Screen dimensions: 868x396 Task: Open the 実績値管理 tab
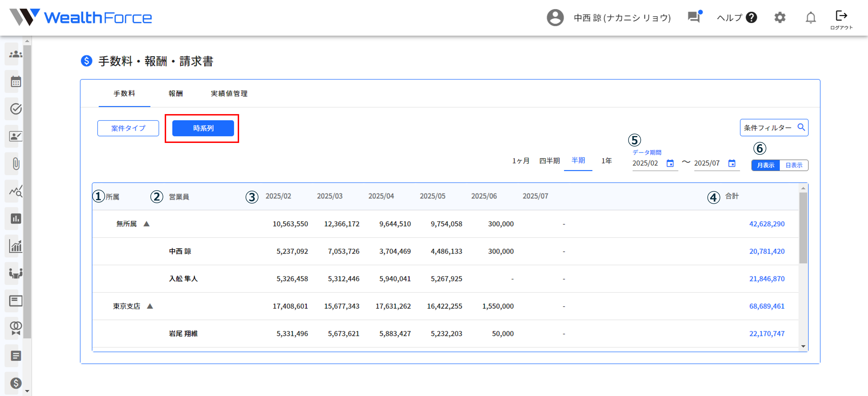pos(229,94)
